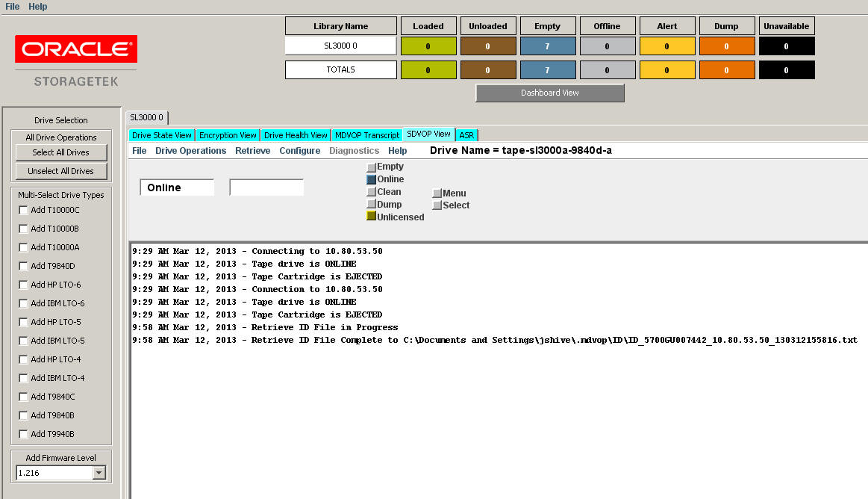
Task: Click Select All Drives button
Action: (x=61, y=152)
